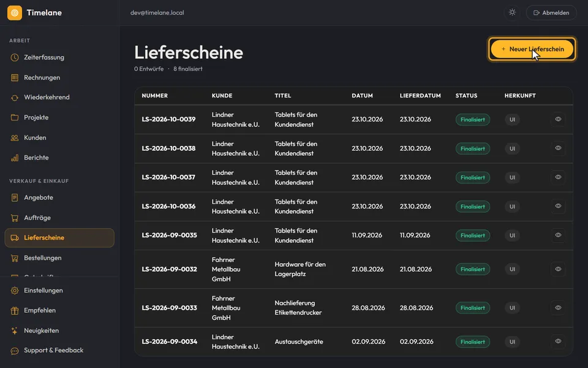
Task: View delivery note LS-2026-10-0038 via eye icon
Action: pos(558,148)
